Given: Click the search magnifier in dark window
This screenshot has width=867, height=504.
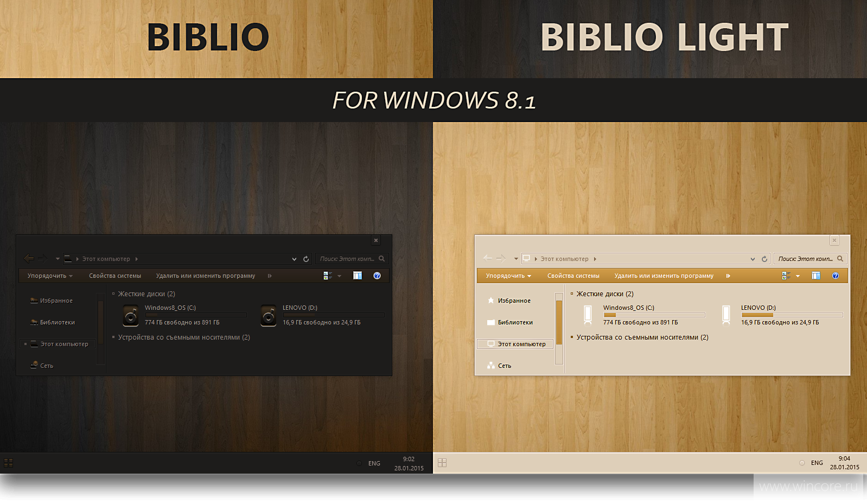Looking at the screenshot, I should pyautogui.click(x=382, y=259).
